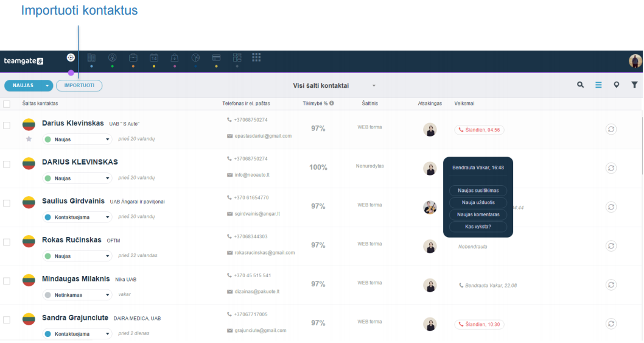Open the Mindaugas Milaknis contact name
644x343 pixels.
point(76,278)
